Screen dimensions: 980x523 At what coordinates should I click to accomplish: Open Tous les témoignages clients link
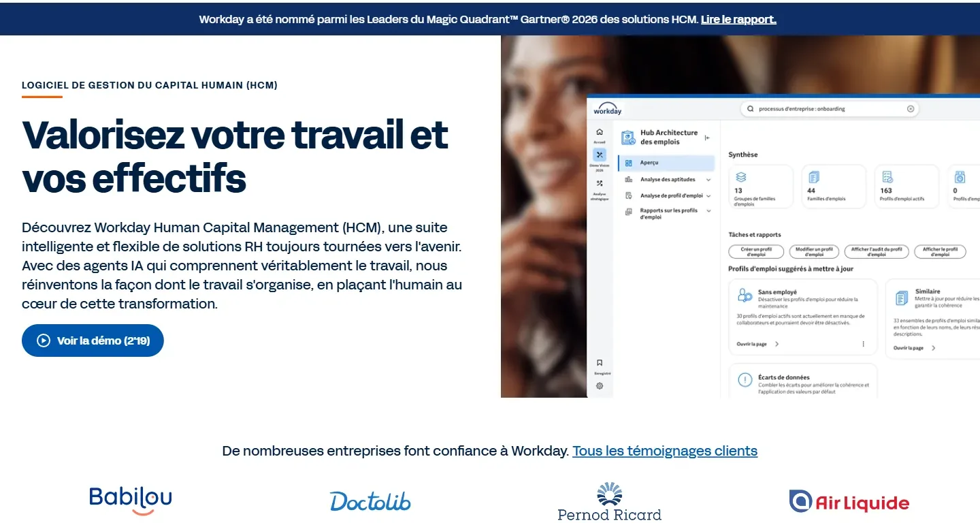pyautogui.click(x=665, y=451)
